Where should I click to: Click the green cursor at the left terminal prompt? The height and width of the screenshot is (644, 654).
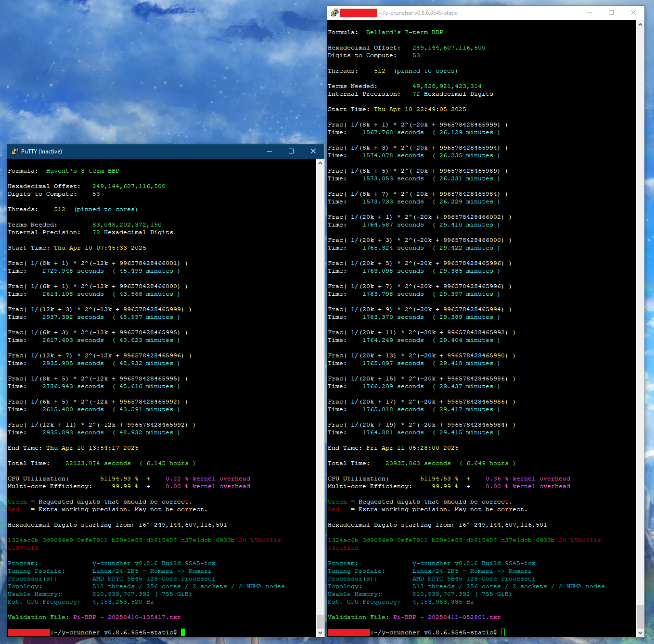(x=183, y=632)
